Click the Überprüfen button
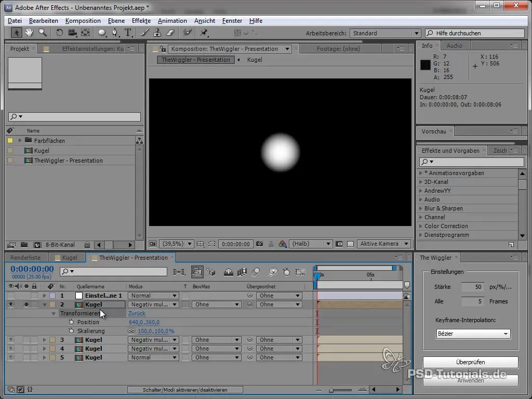Screen dimensions: 532x399 point(470,362)
